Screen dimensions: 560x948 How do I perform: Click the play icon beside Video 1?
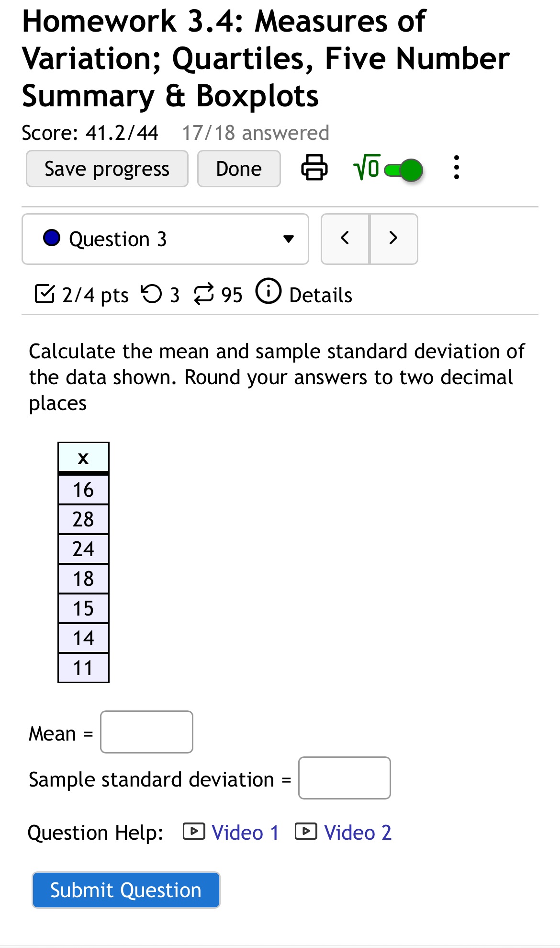(194, 832)
